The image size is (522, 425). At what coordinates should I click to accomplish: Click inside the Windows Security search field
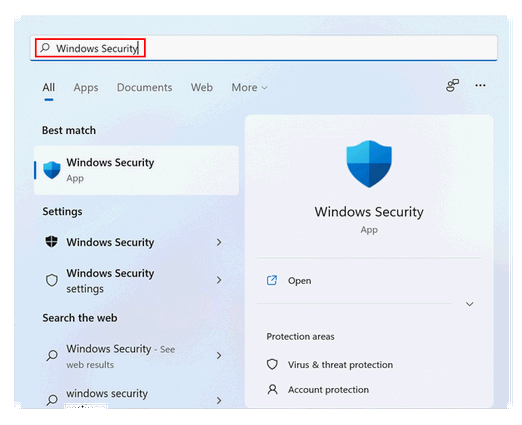(264, 48)
